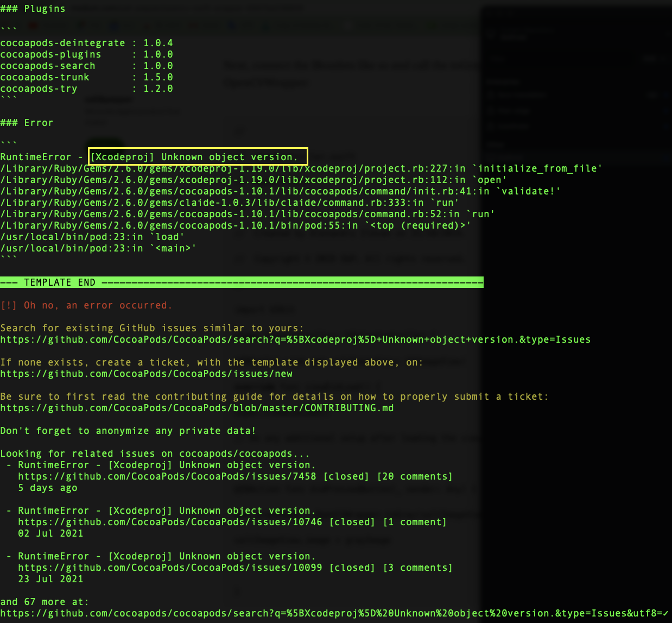Click the project.rb:112 'open' trace line

pos(253,180)
